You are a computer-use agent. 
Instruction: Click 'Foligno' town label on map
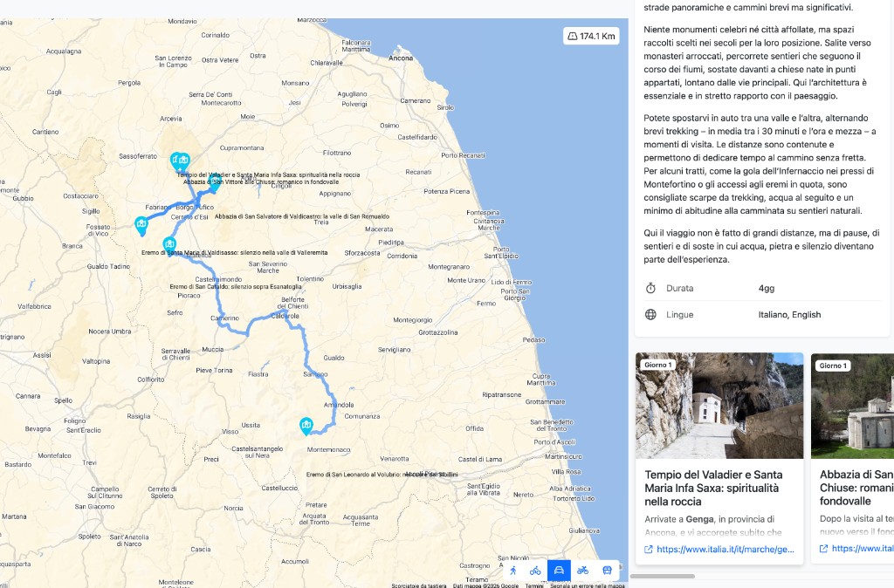(x=75, y=420)
